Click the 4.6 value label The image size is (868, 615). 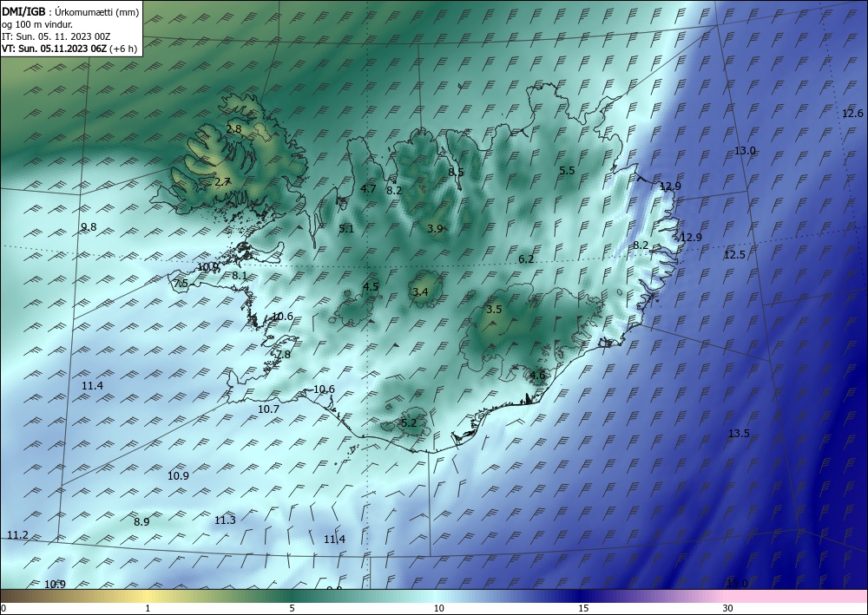point(537,376)
